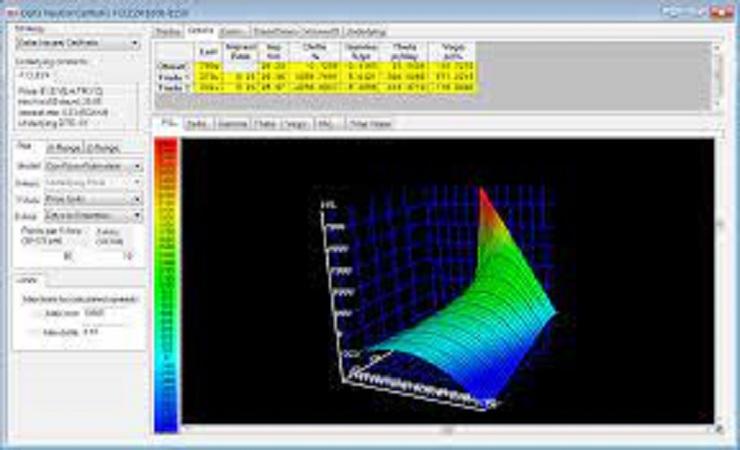Click the Greeks table vertical scrollbar
The width and height of the screenshot is (740, 450).
point(717,75)
